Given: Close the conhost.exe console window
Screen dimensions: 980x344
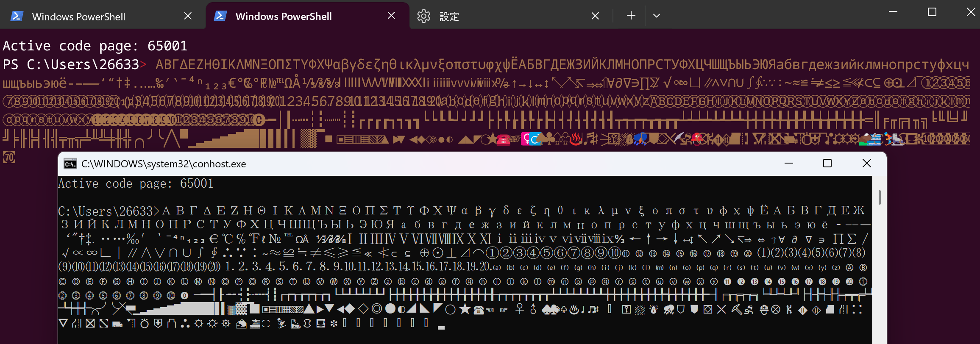Looking at the screenshot, I should [x=867, y=164].
